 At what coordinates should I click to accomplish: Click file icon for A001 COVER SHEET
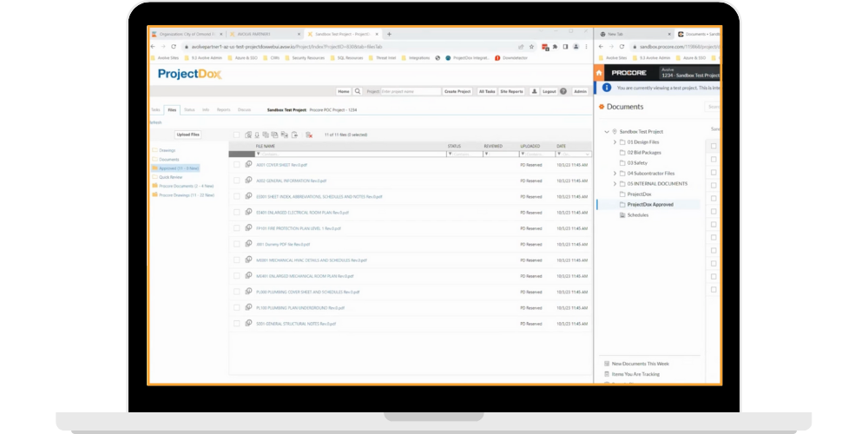[x=249, y=164]
